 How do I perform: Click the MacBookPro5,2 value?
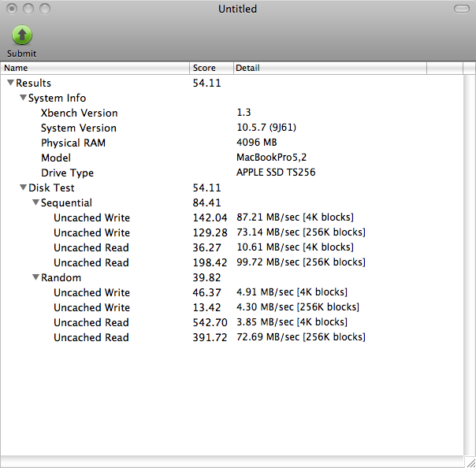tap(271, 158)
